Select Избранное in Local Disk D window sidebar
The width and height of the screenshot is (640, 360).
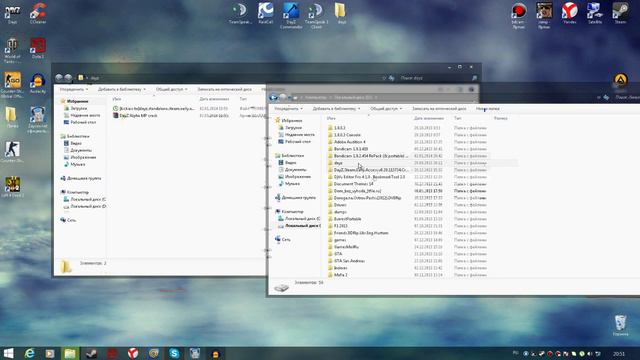coord(289,120)
